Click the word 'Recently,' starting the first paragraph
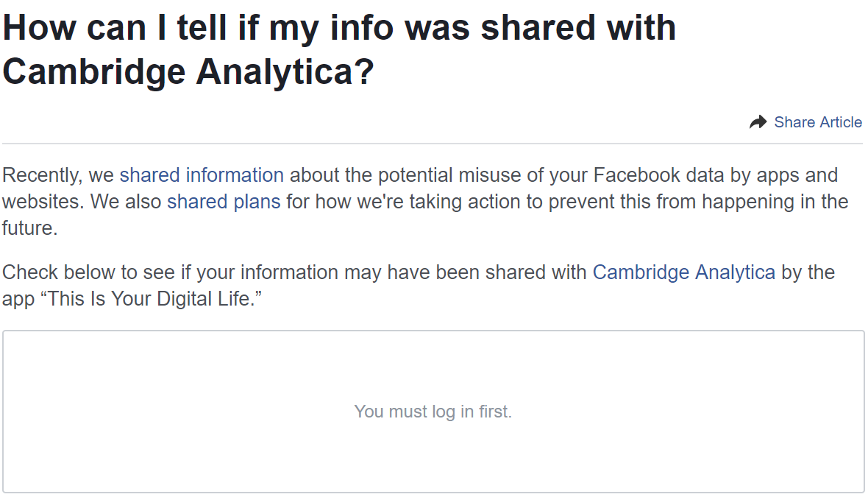The image size is (868, 497). (43, 176)
